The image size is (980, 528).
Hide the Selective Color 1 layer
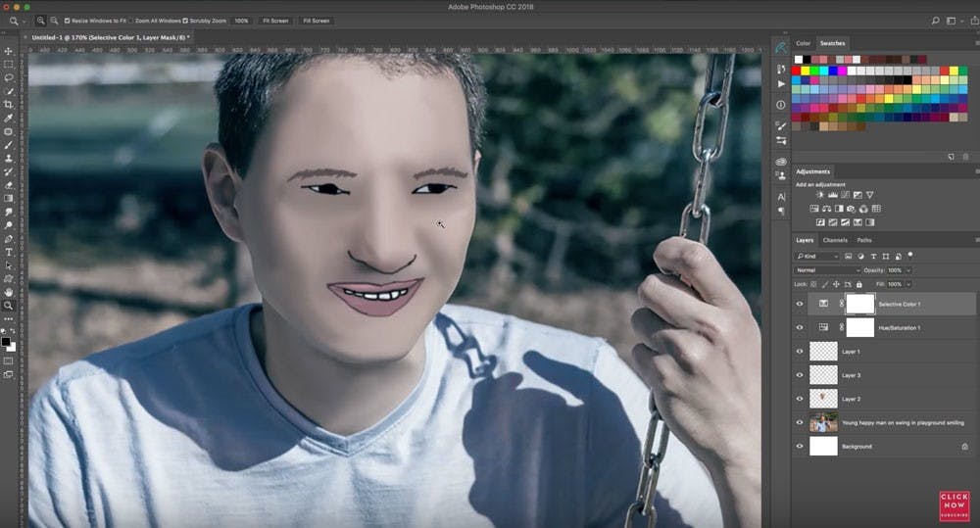click(800, 304)
